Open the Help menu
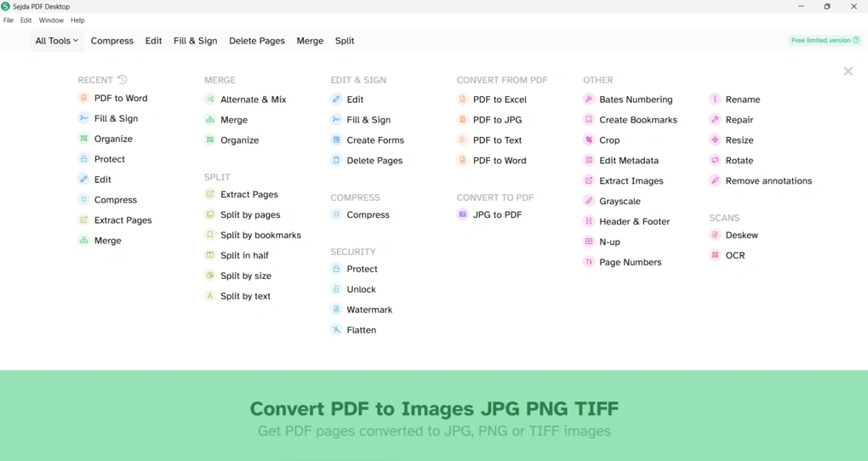Viewport: 868px width, 461px height. tap(77, 20)
